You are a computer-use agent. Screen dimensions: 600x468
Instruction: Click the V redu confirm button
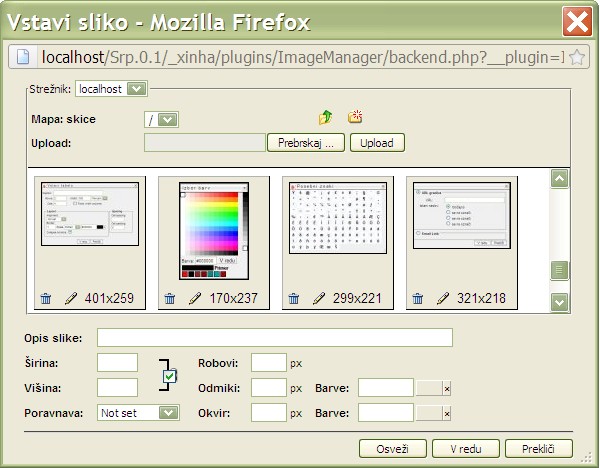coord(467,448)
